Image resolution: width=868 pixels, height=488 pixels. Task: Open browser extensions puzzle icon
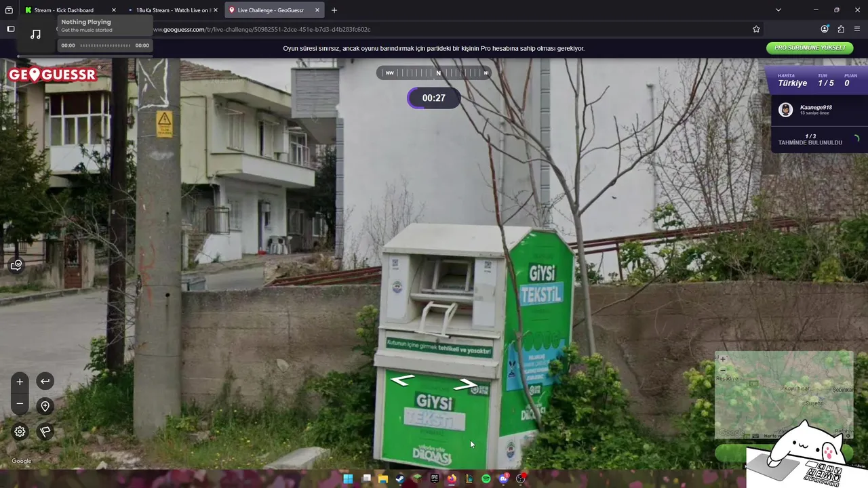(841, 29)
